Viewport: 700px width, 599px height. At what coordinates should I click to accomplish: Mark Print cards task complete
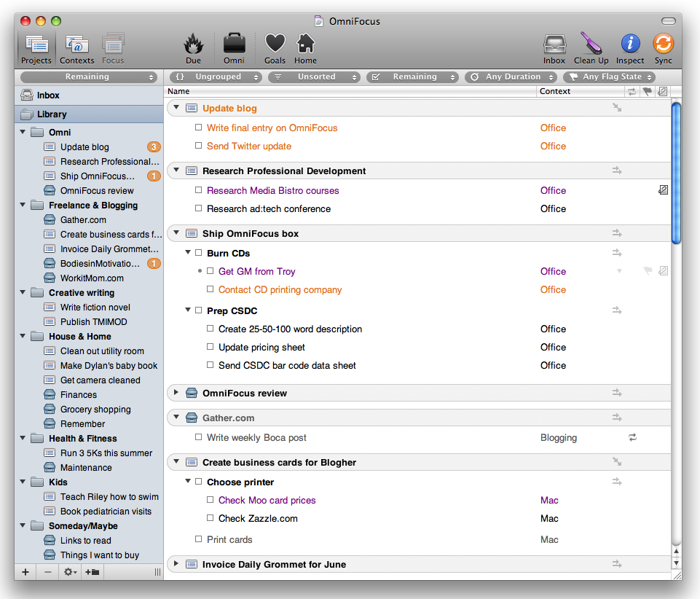pos(198,539)
